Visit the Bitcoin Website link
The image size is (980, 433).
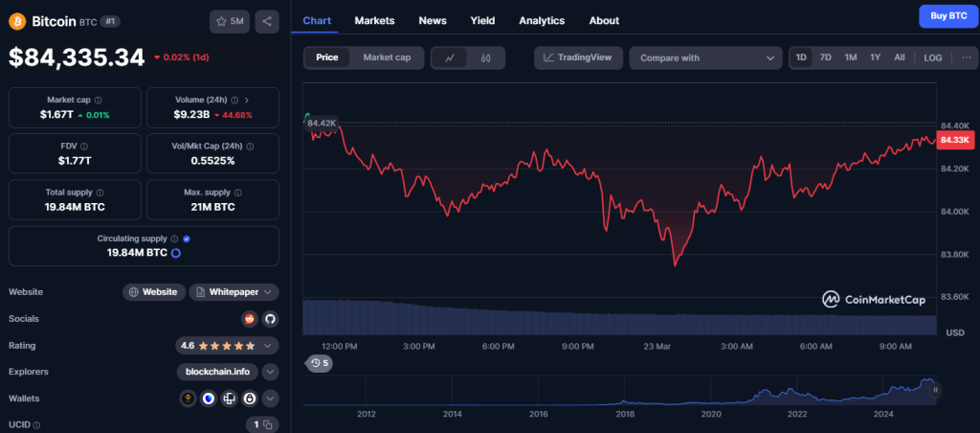pyautogui.click(x=154, y=292)
